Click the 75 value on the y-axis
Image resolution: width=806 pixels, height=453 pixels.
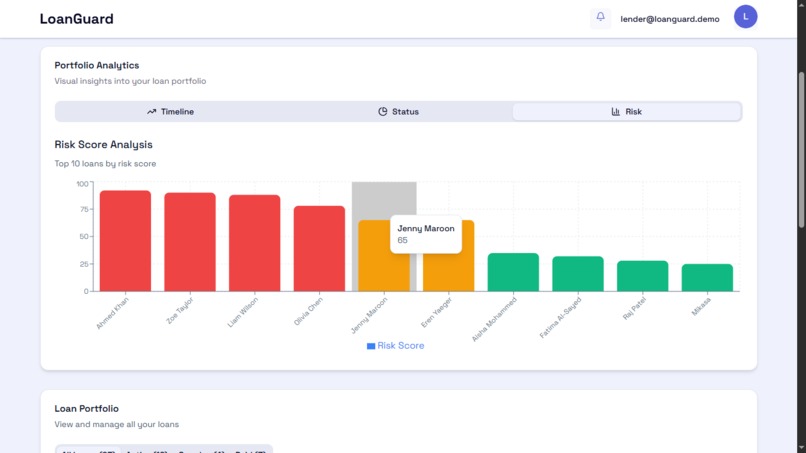[84, 209]
